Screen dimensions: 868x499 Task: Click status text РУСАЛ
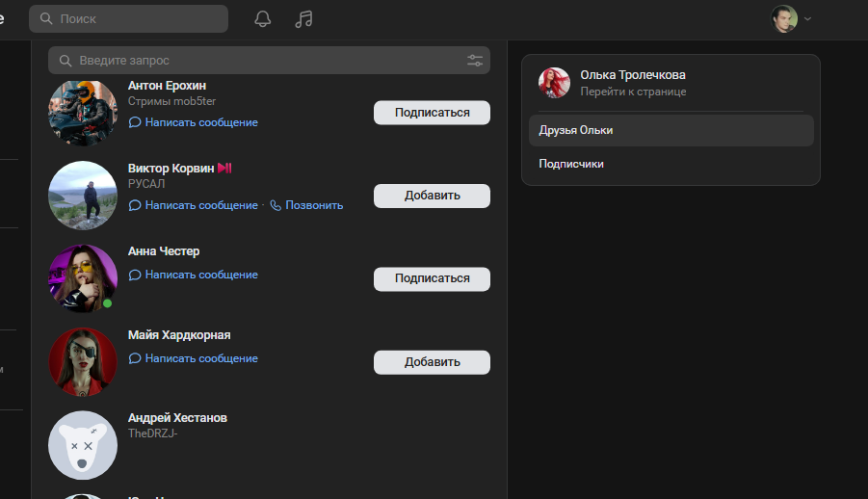click(x=146, y=184)
